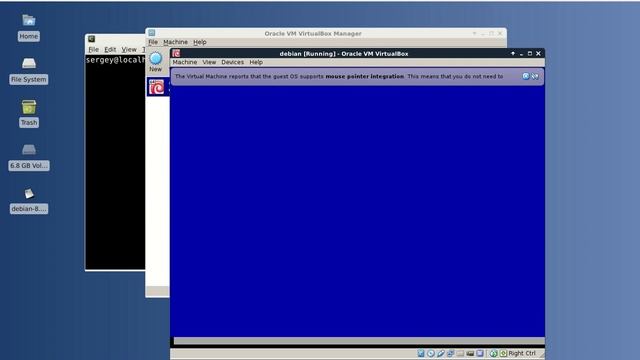Open Help menu in VirtualBox Manager
The image size is (640, 360).
200,42
